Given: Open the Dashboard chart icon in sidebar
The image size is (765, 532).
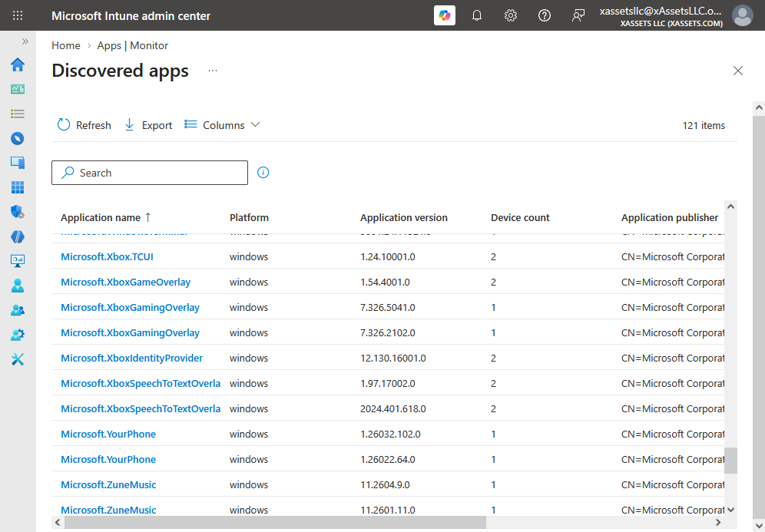Looking at the screenshot, I should (18, 89).
